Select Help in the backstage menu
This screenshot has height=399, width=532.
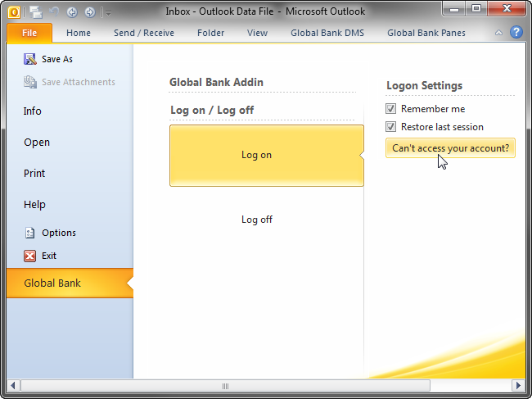point(70,205)
